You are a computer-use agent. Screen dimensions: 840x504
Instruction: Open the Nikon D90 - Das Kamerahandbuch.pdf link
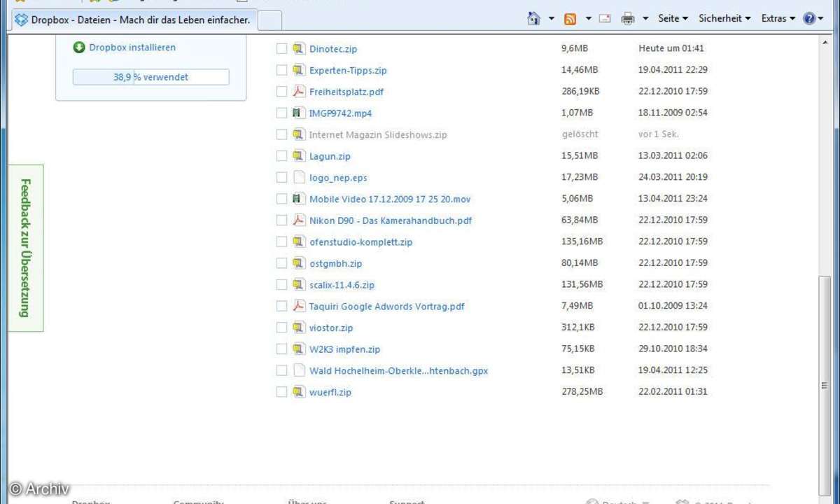pyautogui.click(x=391, y=220)
